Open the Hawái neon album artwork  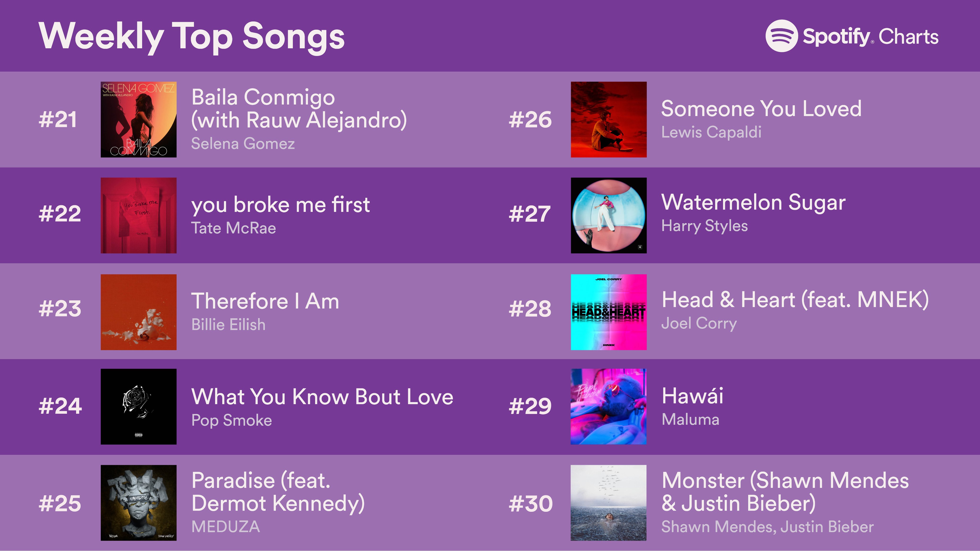tap(608, 406)
